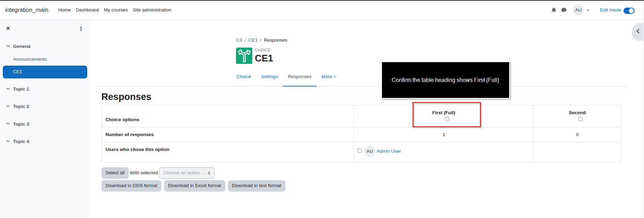Screen dimensions: 644x218
Task: Select CE1 in the course index
Action: click(45, 72)
